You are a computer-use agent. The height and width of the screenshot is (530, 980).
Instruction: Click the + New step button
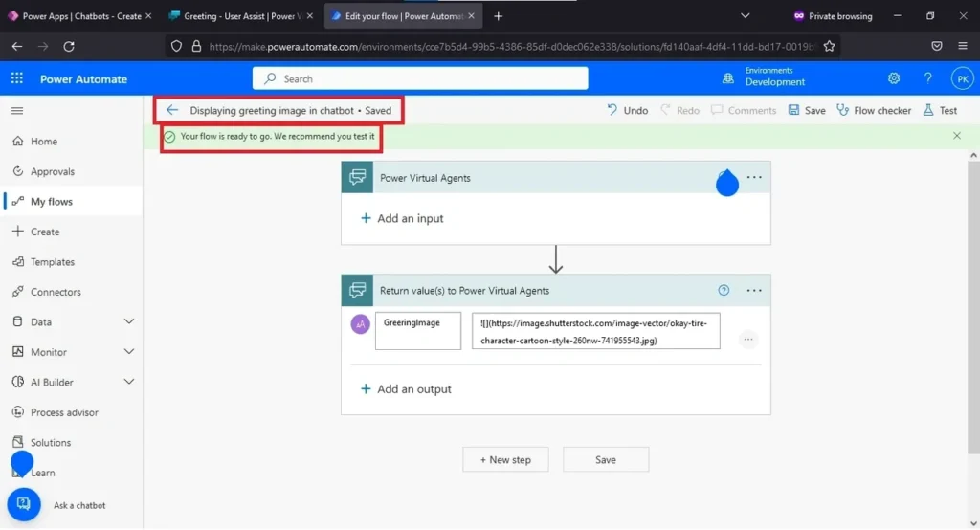pos(505,459)
